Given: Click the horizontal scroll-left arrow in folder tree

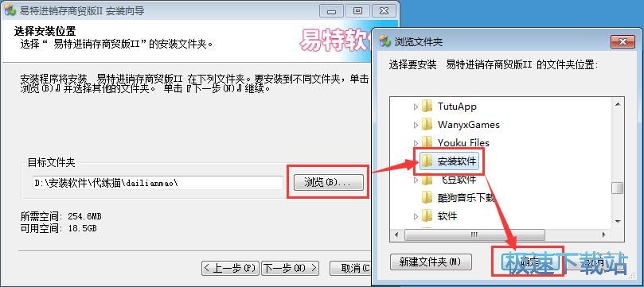Looking at the screenshot, I should point(396,235).
